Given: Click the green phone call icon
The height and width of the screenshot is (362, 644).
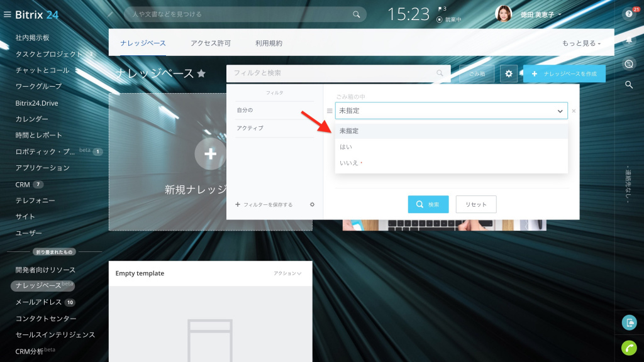Looking at the screenshot, I should pos(629,347).
